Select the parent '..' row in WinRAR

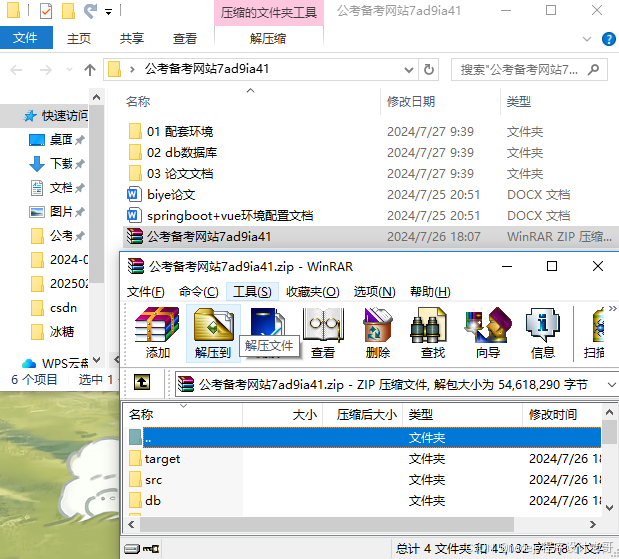[363, 437]
